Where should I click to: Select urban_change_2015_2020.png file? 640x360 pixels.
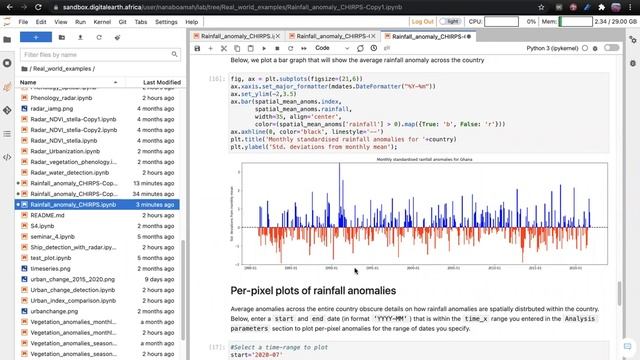(97, 279)
